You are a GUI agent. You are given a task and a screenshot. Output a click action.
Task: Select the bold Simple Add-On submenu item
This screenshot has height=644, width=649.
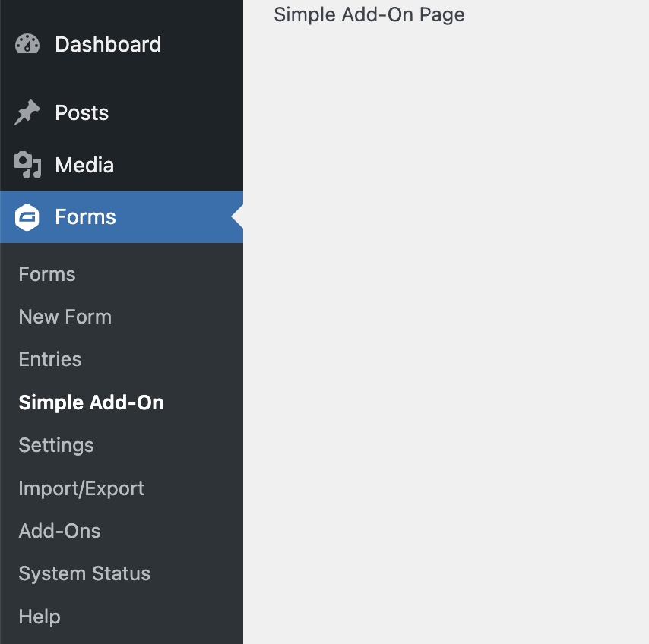[x=91, y=402]
